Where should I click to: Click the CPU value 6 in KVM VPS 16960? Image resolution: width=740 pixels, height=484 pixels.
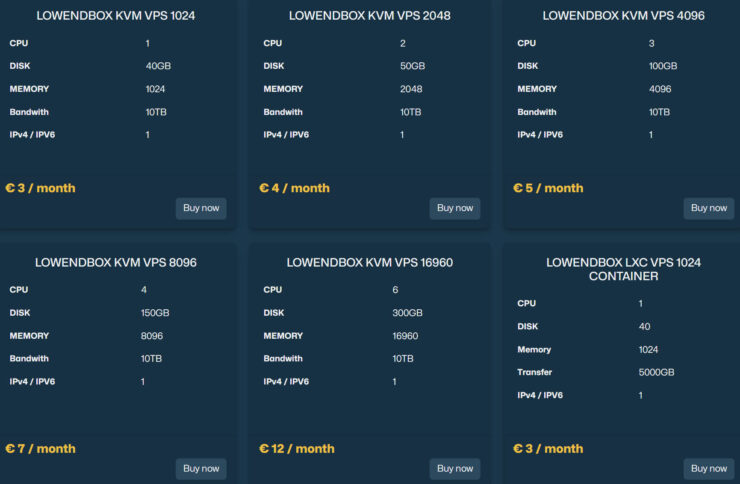[395, 290]
